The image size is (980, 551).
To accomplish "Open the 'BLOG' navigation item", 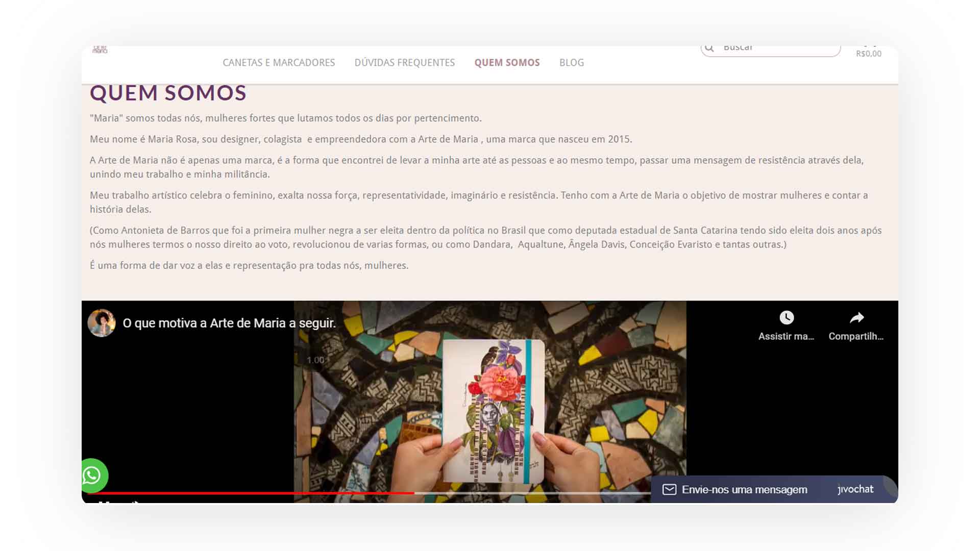I will (572, 62).
